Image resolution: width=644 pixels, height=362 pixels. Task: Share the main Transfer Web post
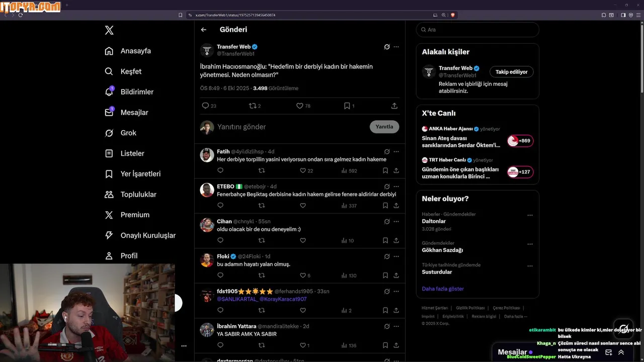pos(394,106)
